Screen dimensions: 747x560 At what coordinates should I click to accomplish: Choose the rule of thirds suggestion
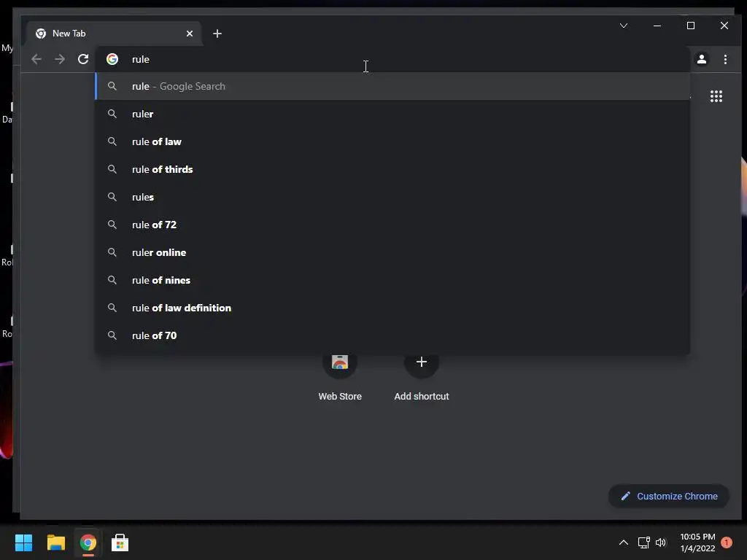point(392,169)
